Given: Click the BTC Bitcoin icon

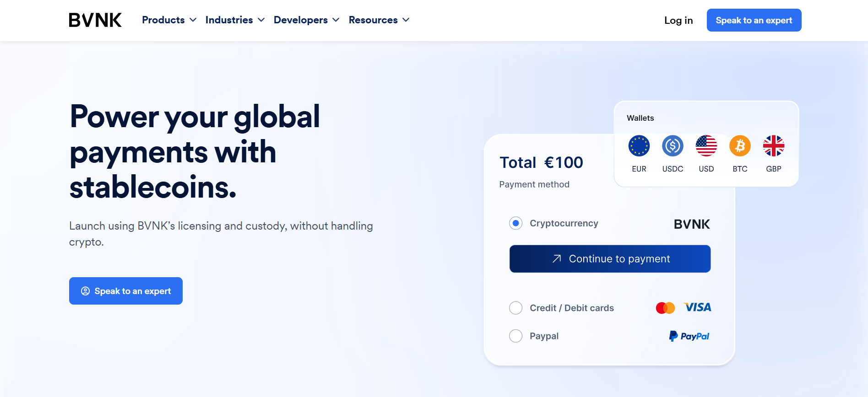Looking at the screenshot, I should (x=740, y=145).
